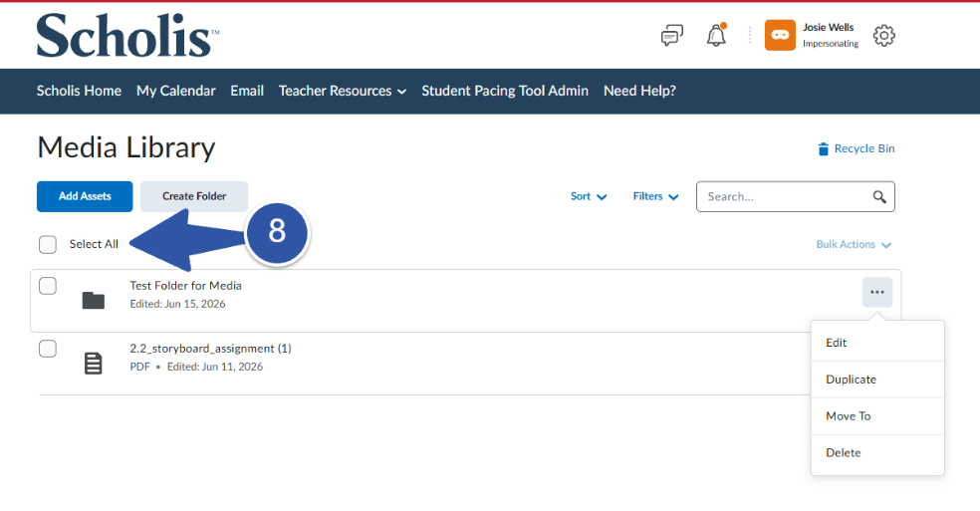Check the 2.2_storyboard_assignment checkbox
The width and height of the screenshot is (980, 511).
[48, 349]
